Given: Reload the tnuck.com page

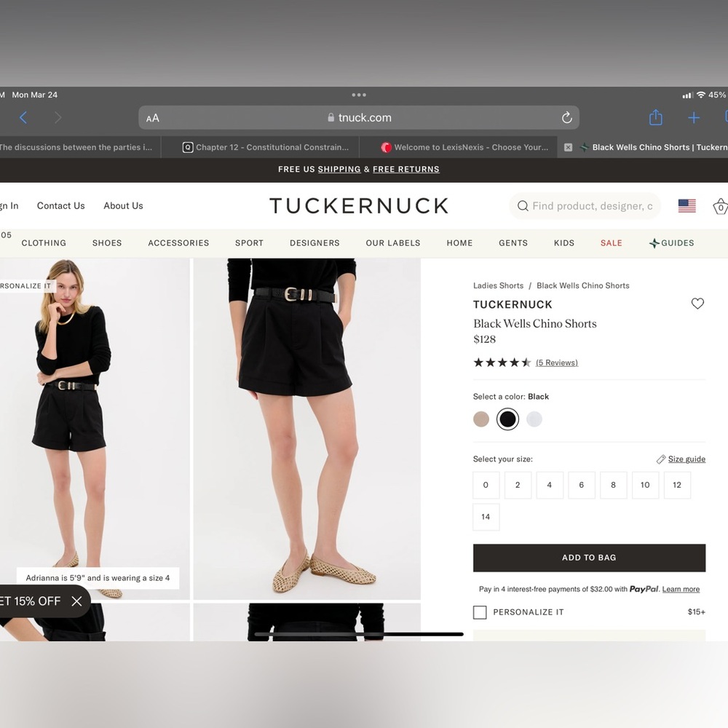Looking at the screenshot, I should (x=566, y=117).
